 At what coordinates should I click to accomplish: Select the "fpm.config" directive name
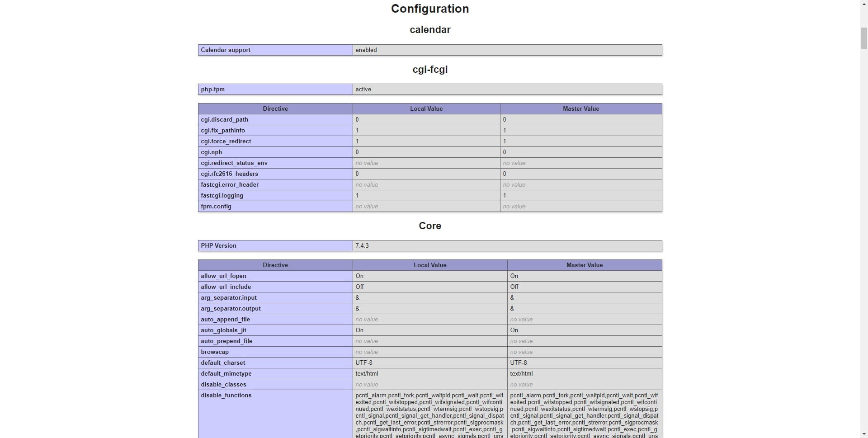[216, 207]
